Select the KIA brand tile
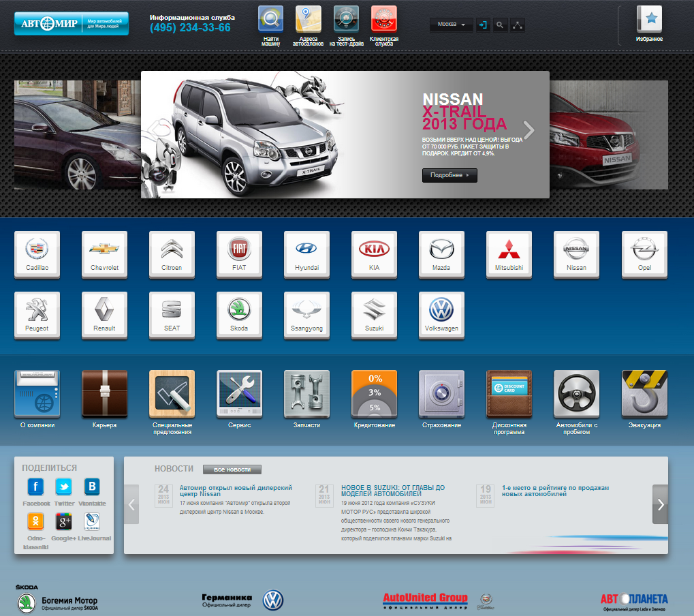Viewport: 694px width, 616px height. 374,255
